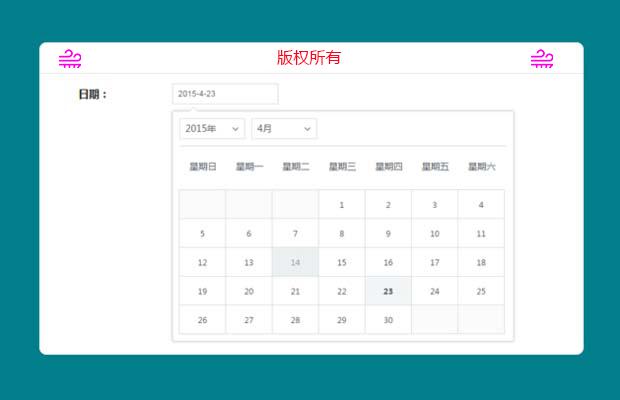Click the 星期三 column header
This screenshot has width=620, height=400.
(342, 167)
